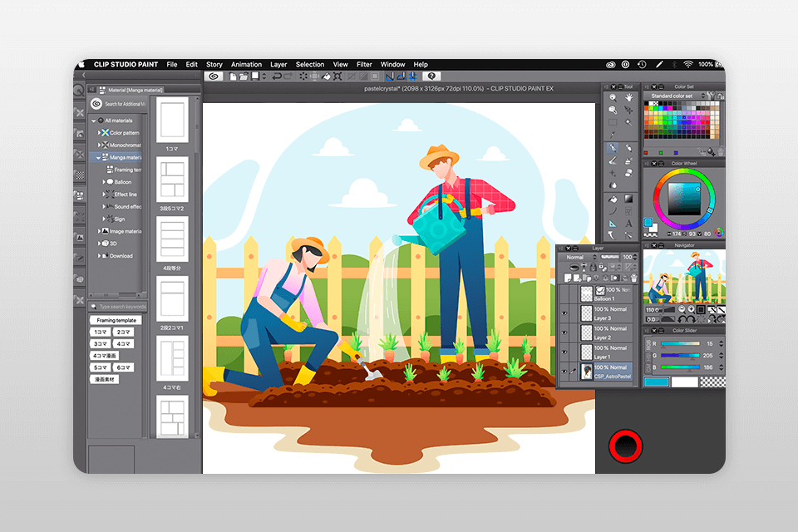This screenshot has width=798, height=532.
Task: Hide Layer 3 with its eye toggle
Action: (564, 313)
